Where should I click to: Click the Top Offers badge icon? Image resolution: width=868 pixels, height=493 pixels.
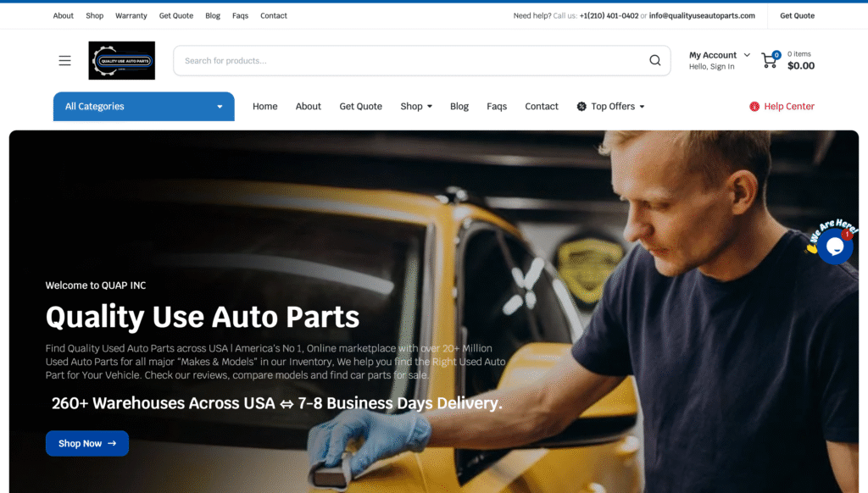(x=581, y=106)
